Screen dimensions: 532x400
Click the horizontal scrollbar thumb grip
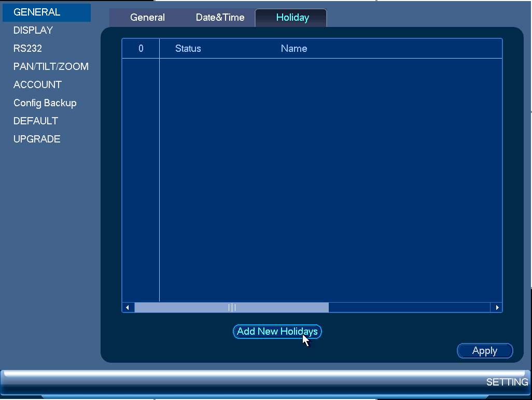(232, 307)
